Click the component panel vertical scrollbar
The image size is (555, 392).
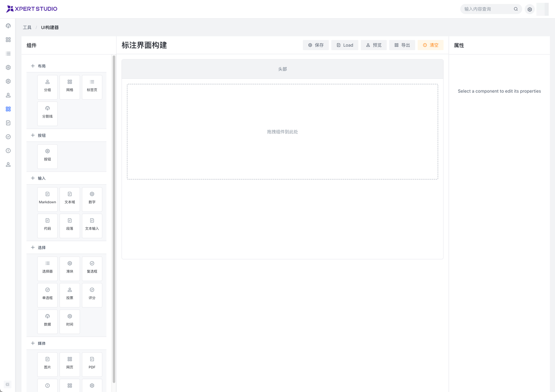pyautogui.click(x=114, y=219)
